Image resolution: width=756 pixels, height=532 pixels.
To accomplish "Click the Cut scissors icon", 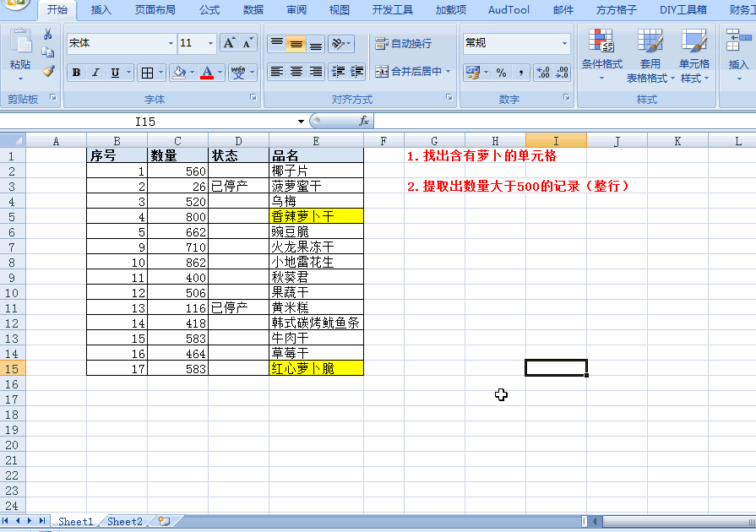I will point(48,35).
